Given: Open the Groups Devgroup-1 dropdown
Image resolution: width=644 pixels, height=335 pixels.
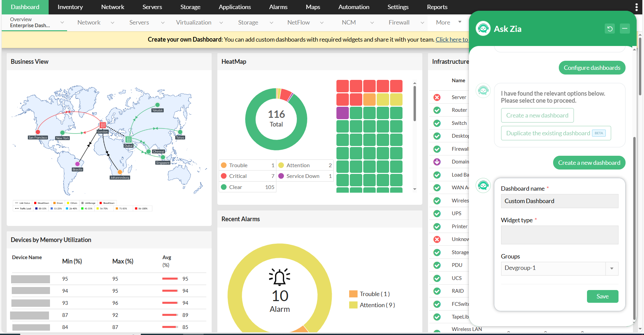Looking at the screenshot, I should [x=612, y=268].
